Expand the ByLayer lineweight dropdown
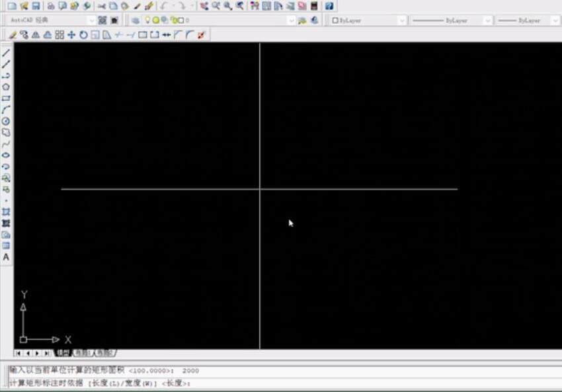The image size is (562, 392). pyautogui.click(x=556, y=20)
